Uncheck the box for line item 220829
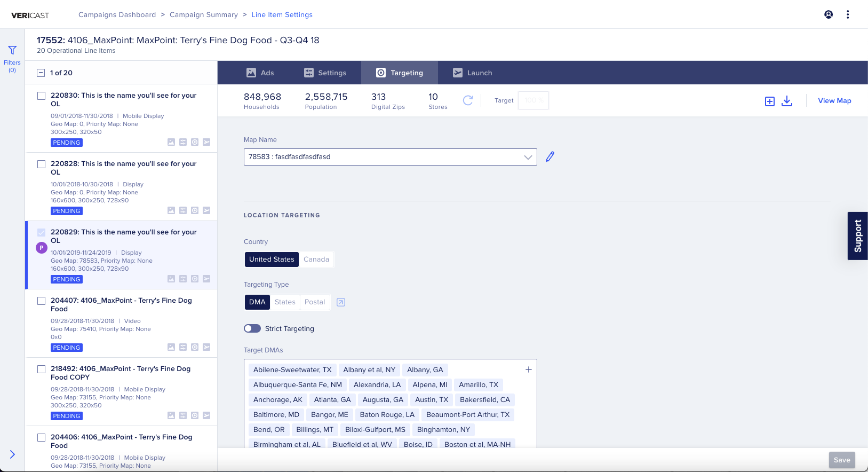868x472 pixels. [41, 233]
